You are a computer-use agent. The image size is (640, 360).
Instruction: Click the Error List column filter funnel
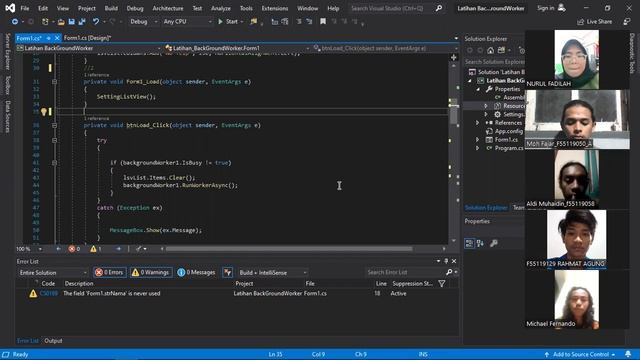coord(442,283)
